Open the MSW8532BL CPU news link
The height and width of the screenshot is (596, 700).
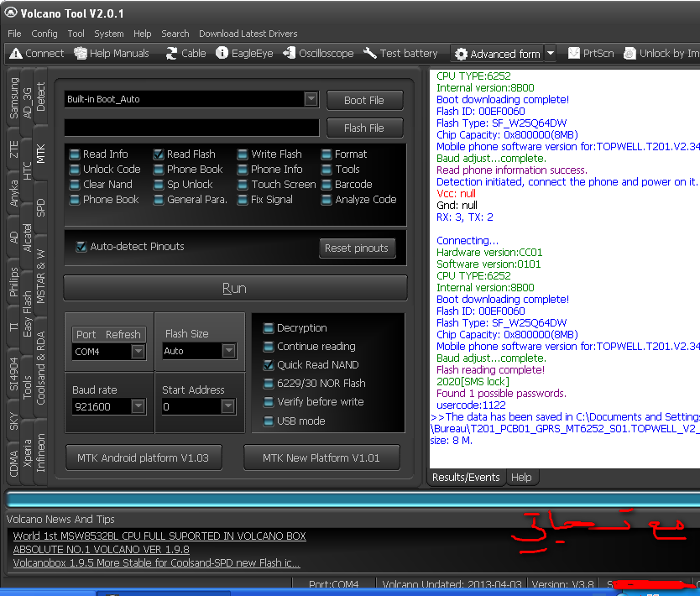(159, 536)
